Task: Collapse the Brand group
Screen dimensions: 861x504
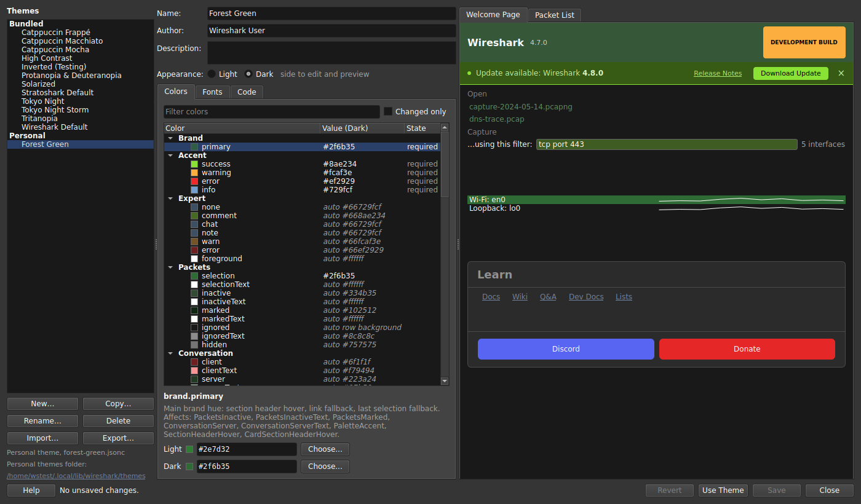Action: point(170,138)
